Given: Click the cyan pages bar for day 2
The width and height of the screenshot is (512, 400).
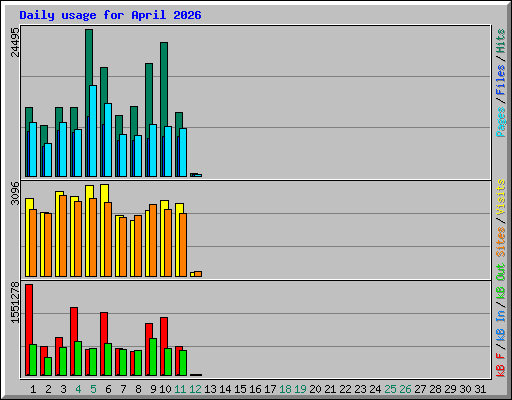Looking at the screenshot, I should coord(48,160).
